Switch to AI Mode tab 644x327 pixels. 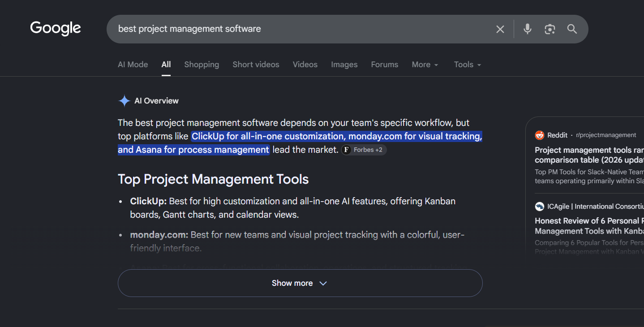click(x=133, y=65)
